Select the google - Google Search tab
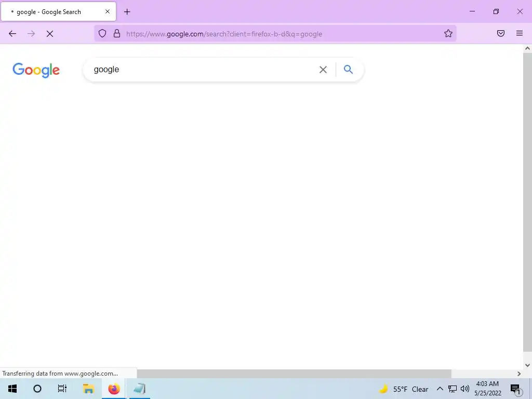Image resolution: width=532 pixels, height=399 pixels. pos(58,11)
